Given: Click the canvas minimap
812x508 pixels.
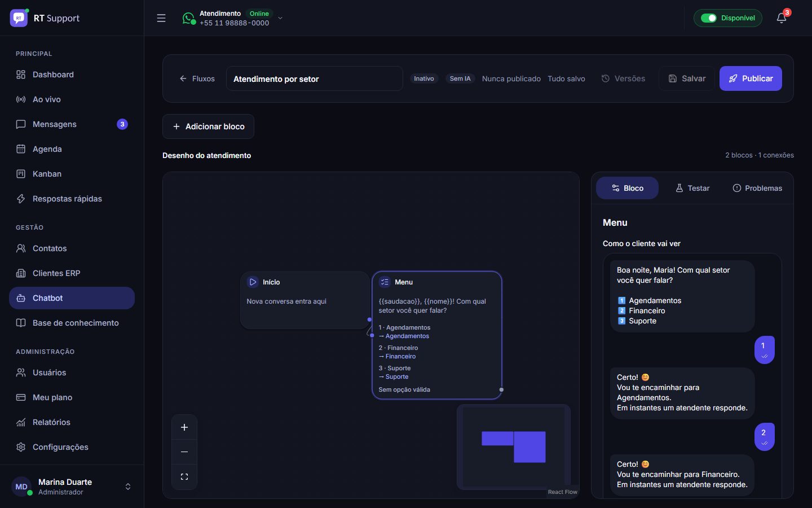Looking at the screenshot, I should (x=514, y=446).
